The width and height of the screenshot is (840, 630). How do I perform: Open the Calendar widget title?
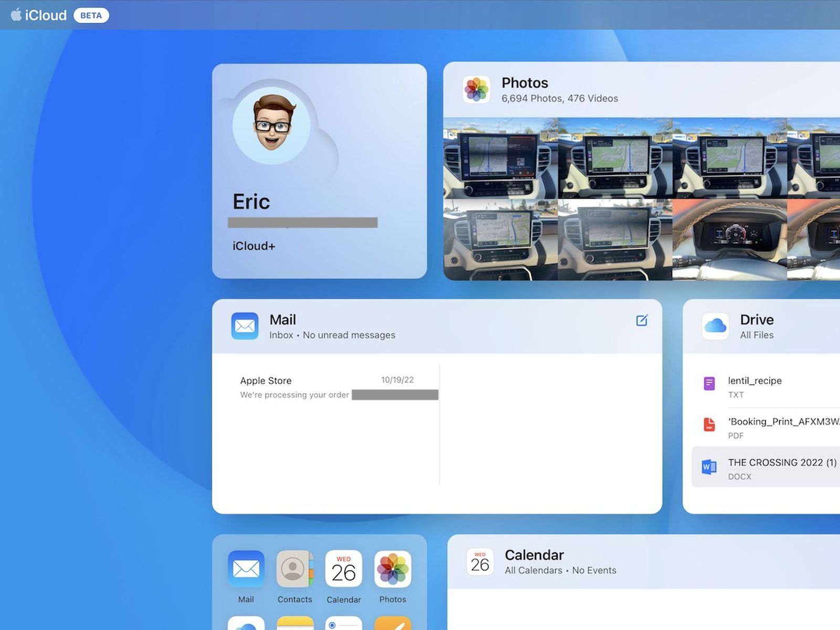pos(534,555)
